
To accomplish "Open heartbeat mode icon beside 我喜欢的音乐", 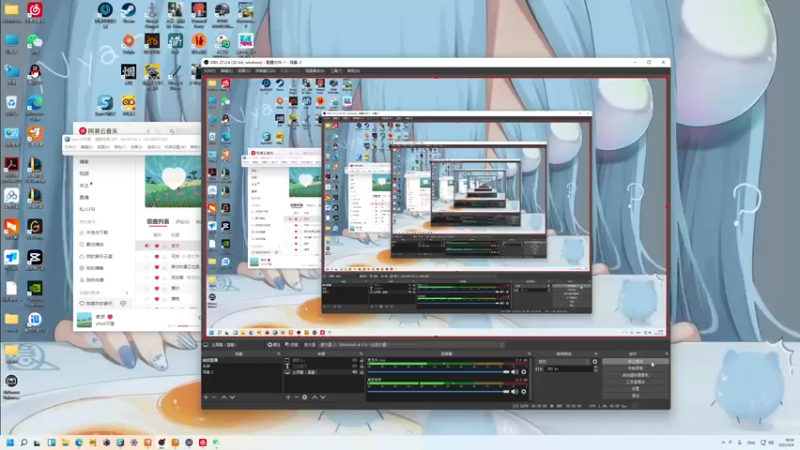I will [123, 304].
